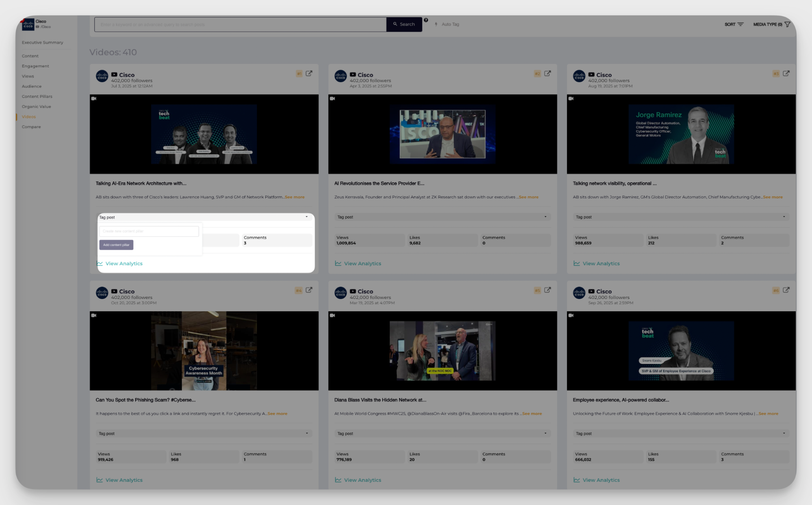Open the Executive Summary section
Image resolution: width=812 pixels, height=505 pixels.
(x=43, y=42)
